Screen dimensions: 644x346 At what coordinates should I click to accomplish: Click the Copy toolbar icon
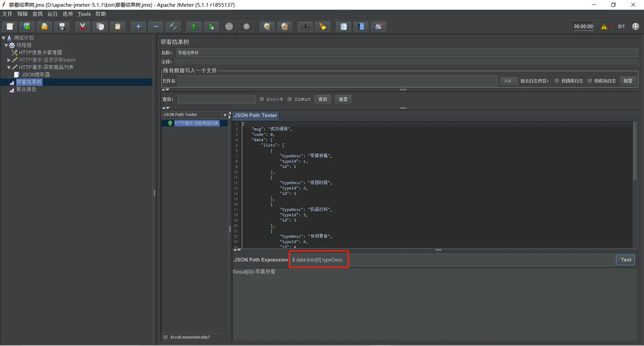tap(100, 27)
